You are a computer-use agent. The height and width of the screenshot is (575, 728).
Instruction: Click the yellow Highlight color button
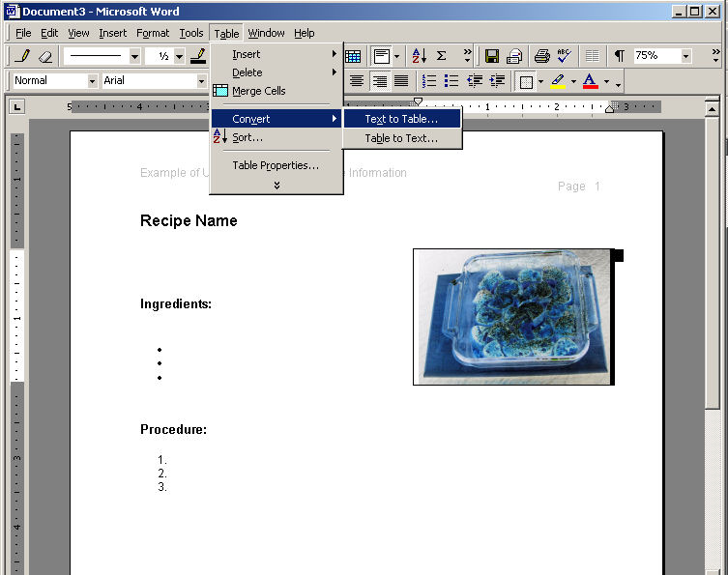click(x=559, y=81)
